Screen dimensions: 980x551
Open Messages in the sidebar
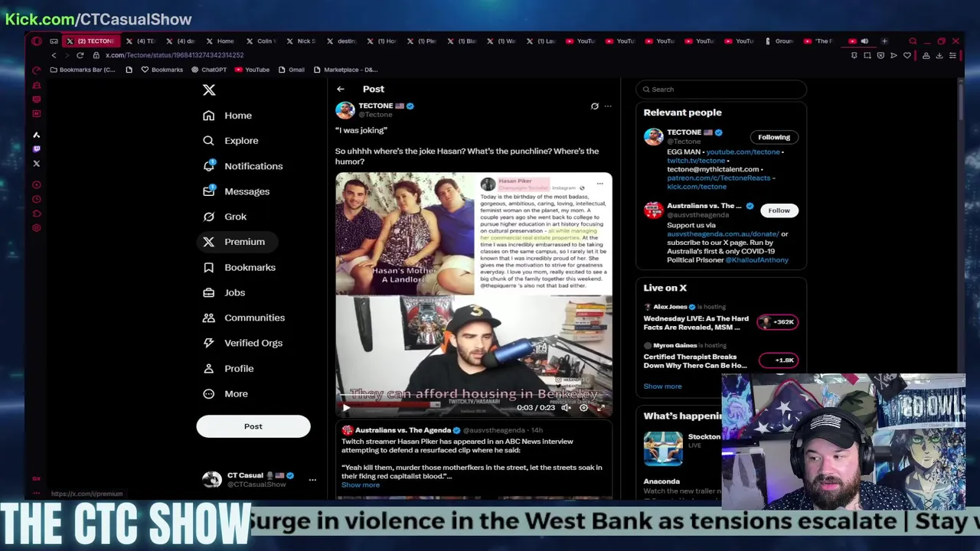pyautogui.click(x=237, y=191)
